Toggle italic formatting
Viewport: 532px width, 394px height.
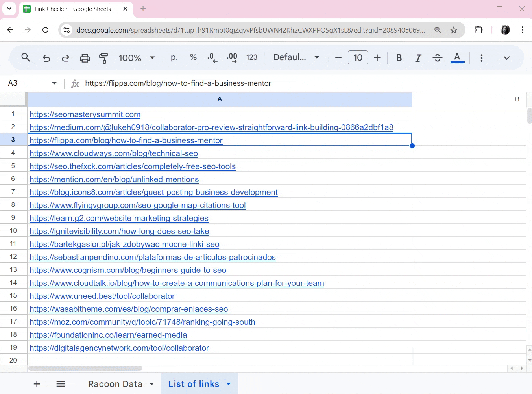coord(418,58)
